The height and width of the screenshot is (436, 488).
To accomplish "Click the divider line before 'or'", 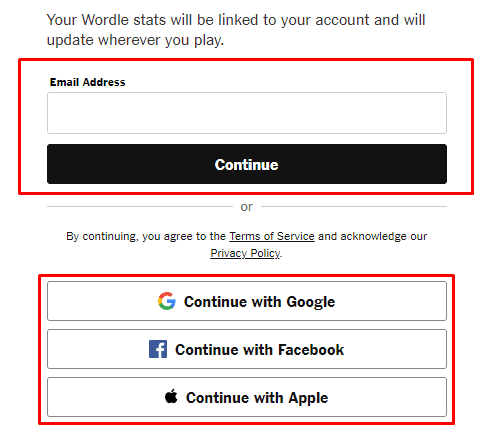I will (140, 207).
